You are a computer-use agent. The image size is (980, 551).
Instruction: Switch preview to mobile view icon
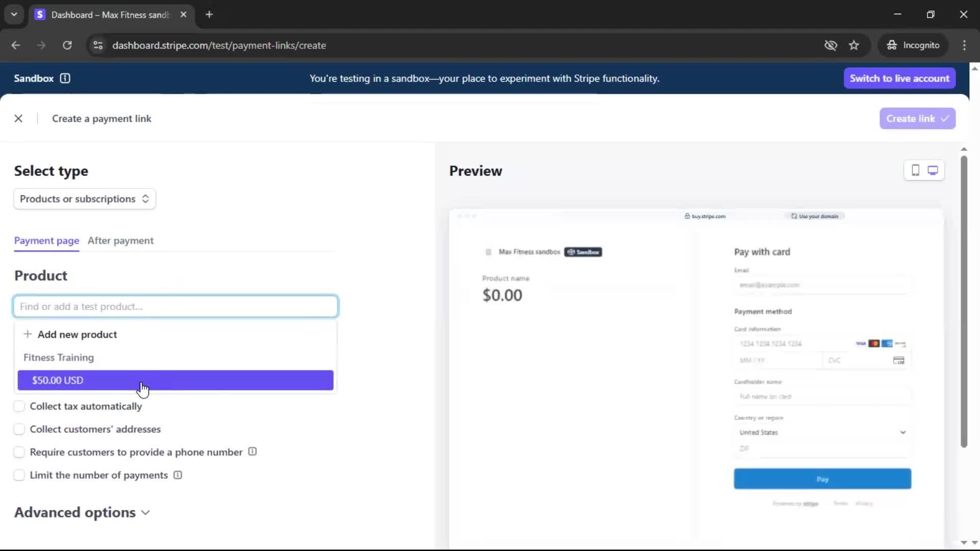coord(915,170)
